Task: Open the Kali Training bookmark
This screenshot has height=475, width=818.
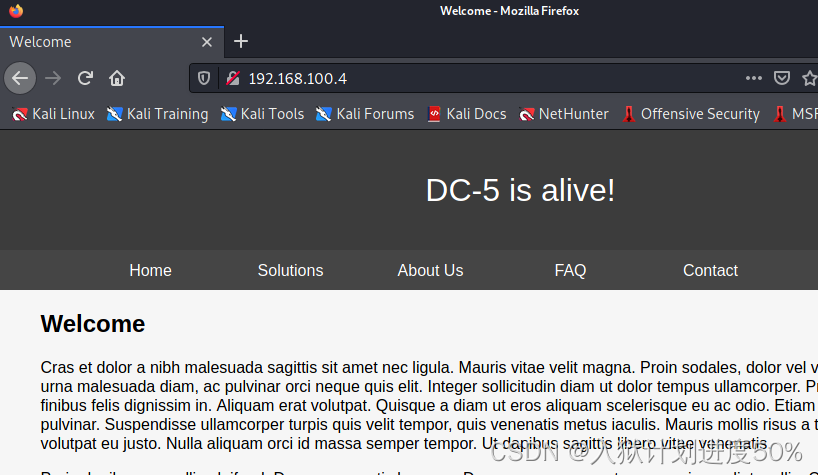Action: tap(158, 114)
